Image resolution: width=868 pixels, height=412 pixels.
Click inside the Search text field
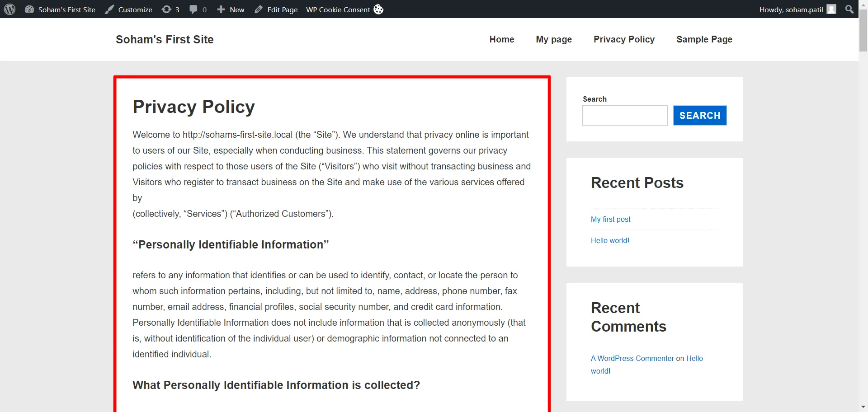625,115
